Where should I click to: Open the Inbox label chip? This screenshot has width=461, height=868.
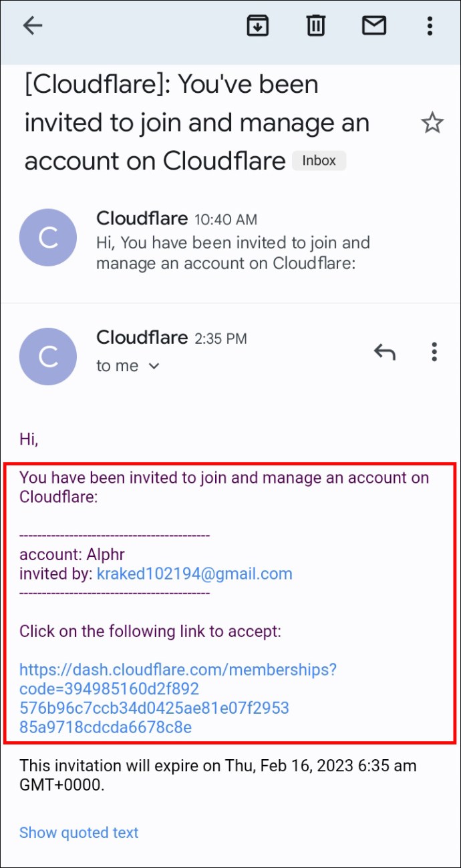[319, 161]
